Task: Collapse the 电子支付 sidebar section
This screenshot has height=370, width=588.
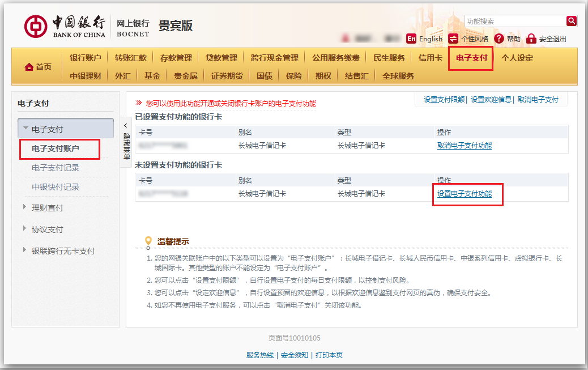Action: tap(26, 129)
